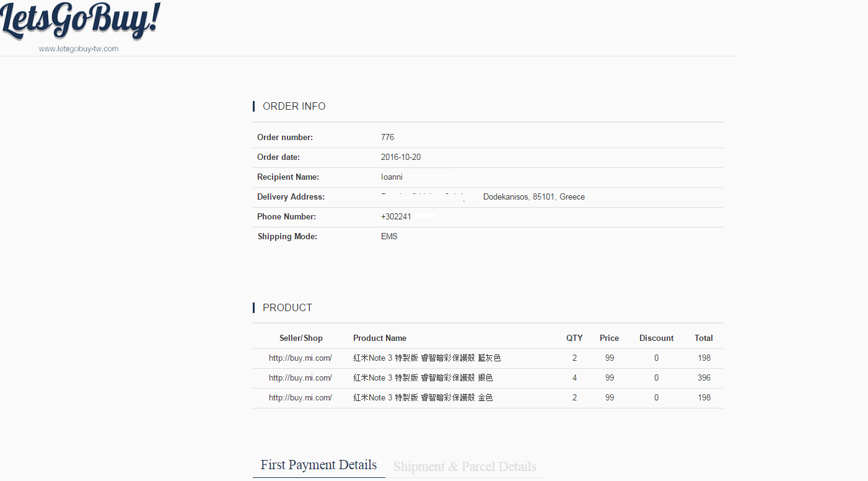
Task: Click the Total column header
Action: [704, 338]
